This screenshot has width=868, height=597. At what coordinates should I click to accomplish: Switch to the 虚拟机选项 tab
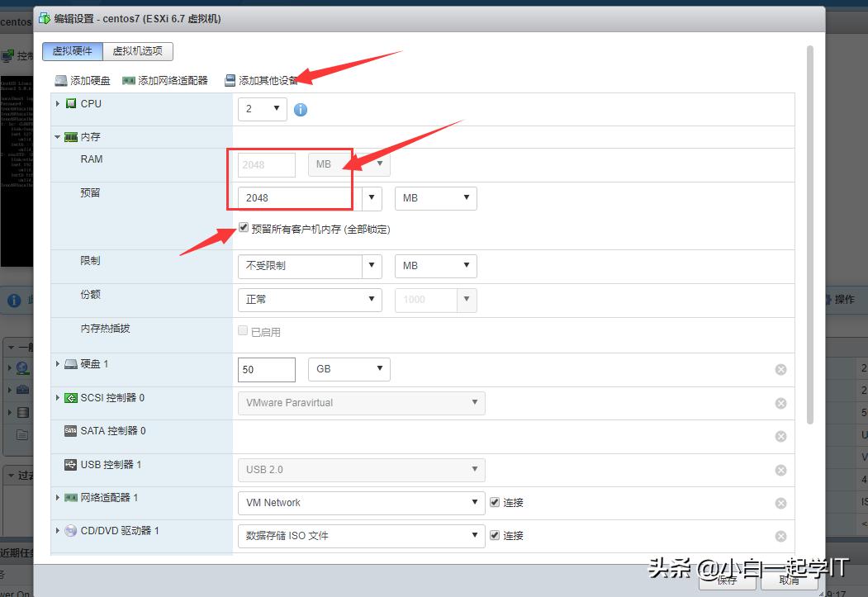[x=138, y=51]
